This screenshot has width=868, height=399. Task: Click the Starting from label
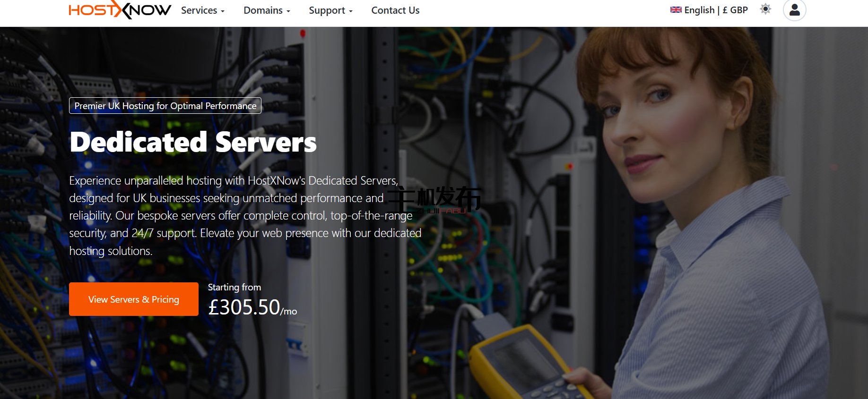(234, 287)
